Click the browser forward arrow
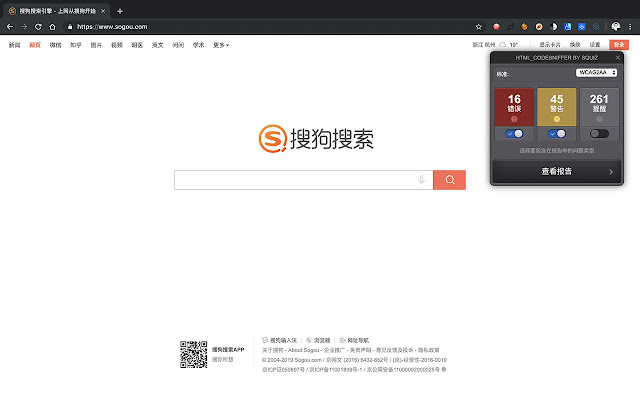640x400 pixels. click(24, 27)
